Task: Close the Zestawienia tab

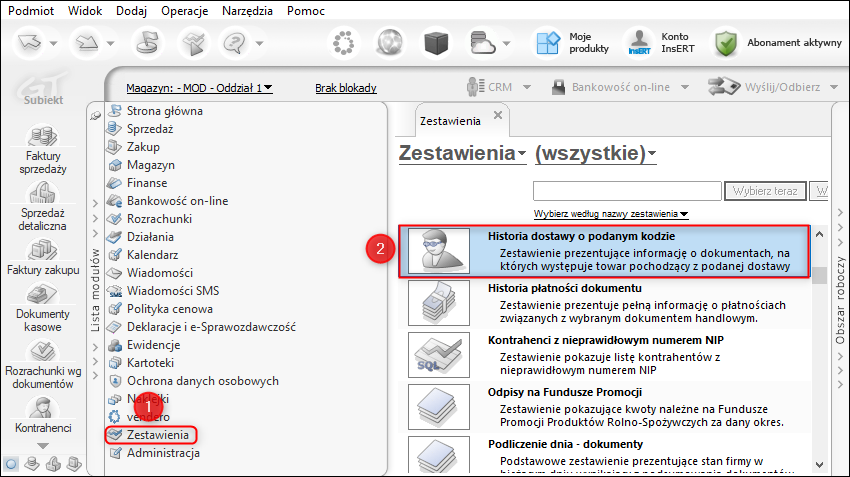Action: pos(498,115)
